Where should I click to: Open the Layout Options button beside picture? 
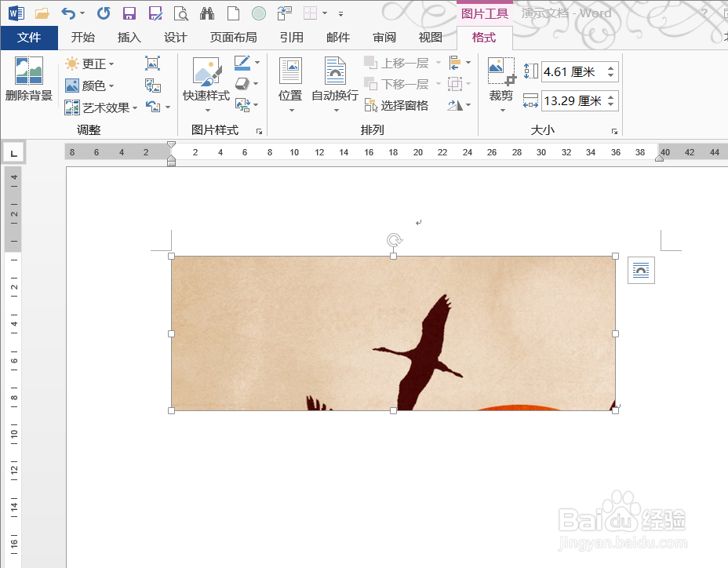point(640,270)
